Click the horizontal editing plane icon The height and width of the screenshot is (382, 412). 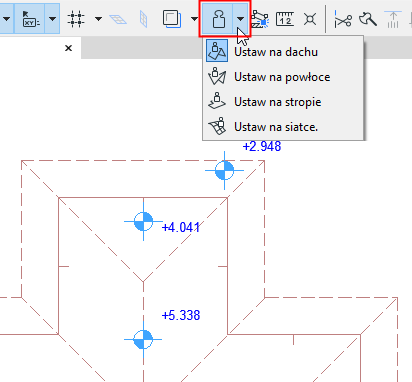[118, 19]
